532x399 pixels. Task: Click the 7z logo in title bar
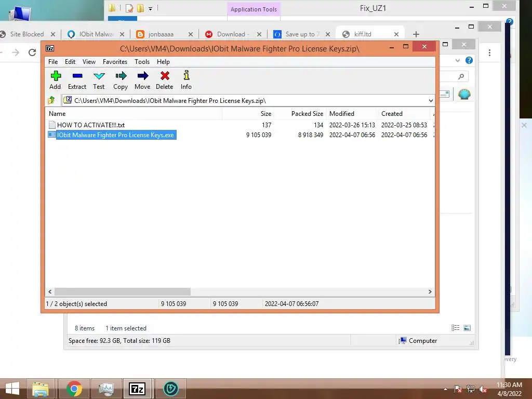pos(50,48)
